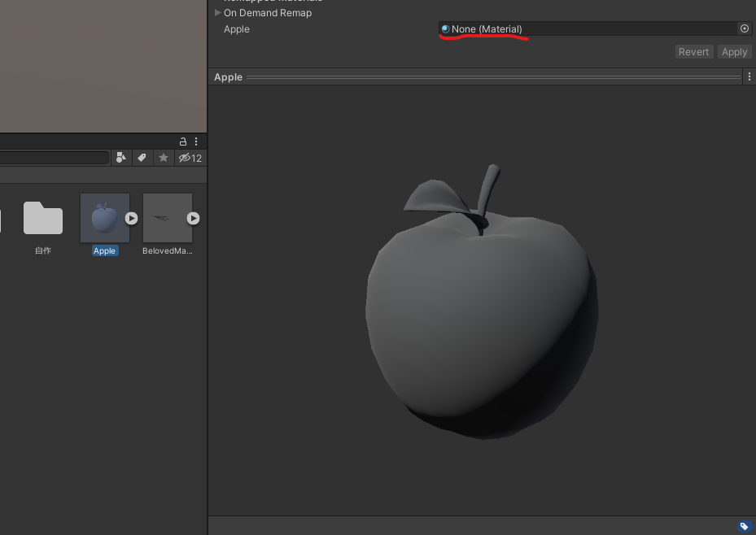Toggle hidden packages visibility showing 12

click(x=190, y=158)
